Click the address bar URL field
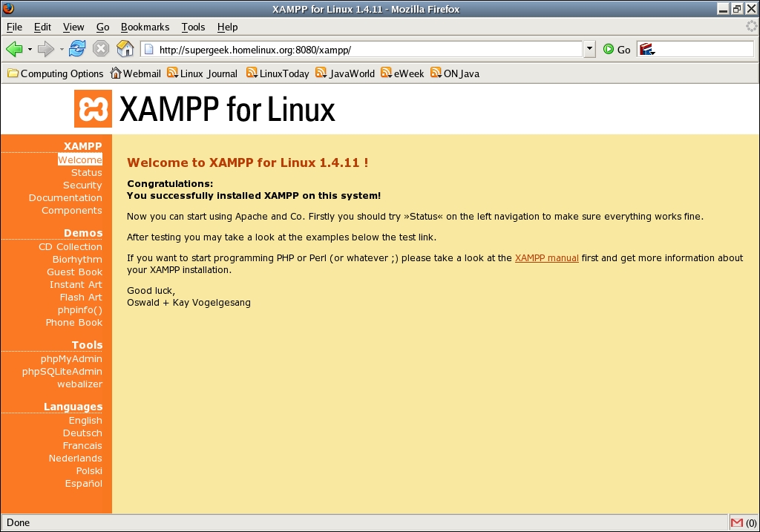 point(364,50)
